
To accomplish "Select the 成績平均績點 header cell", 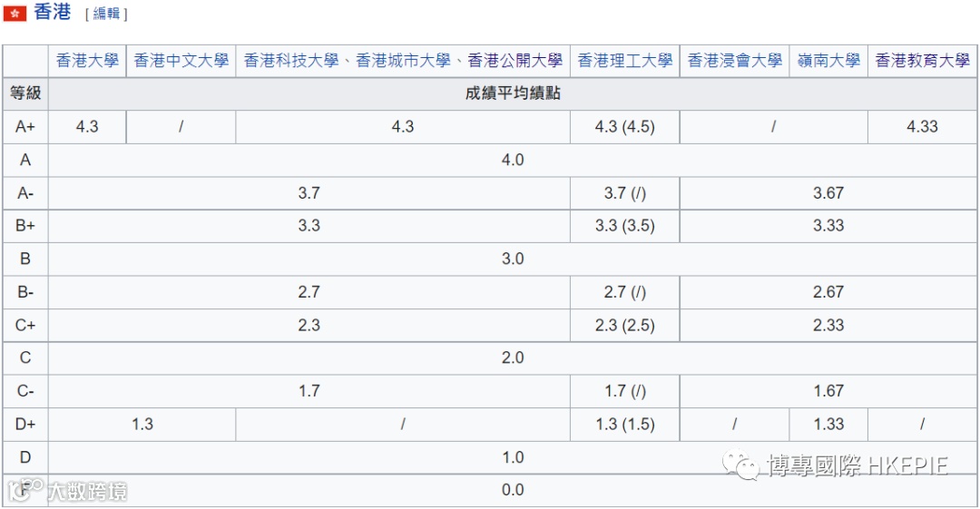I will (513, 93).
